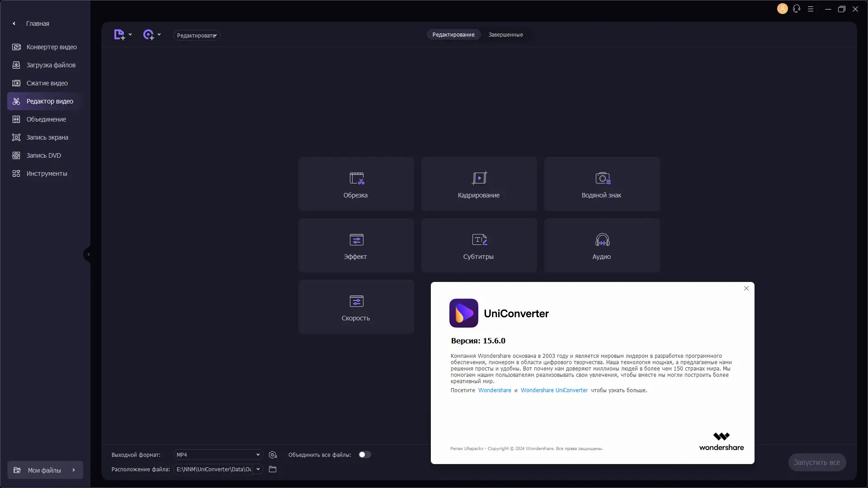Open the Субтитры subtitle tool
The image size is (868, 488).
coord(479,245)
